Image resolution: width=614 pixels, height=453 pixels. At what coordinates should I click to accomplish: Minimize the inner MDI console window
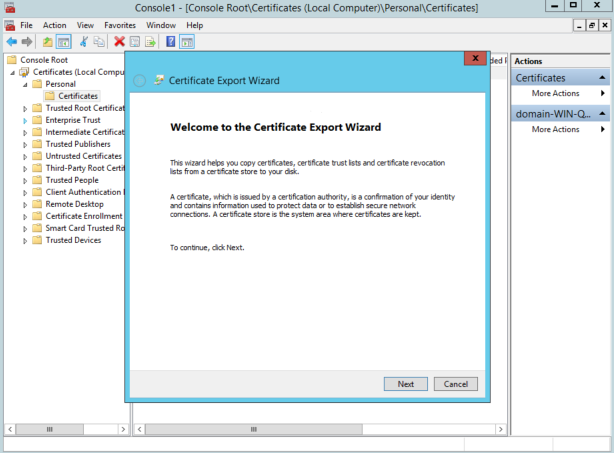pos(579,25)
